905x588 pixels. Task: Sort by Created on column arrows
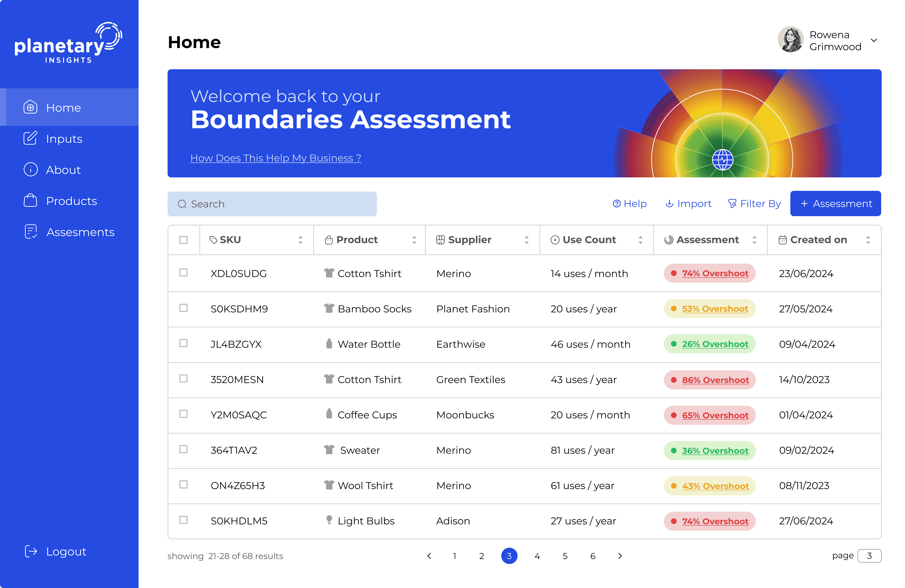tap(868, 240)
